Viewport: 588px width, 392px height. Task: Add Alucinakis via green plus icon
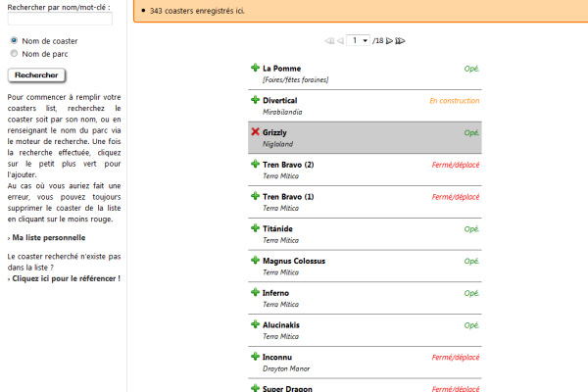click(255, 324)
